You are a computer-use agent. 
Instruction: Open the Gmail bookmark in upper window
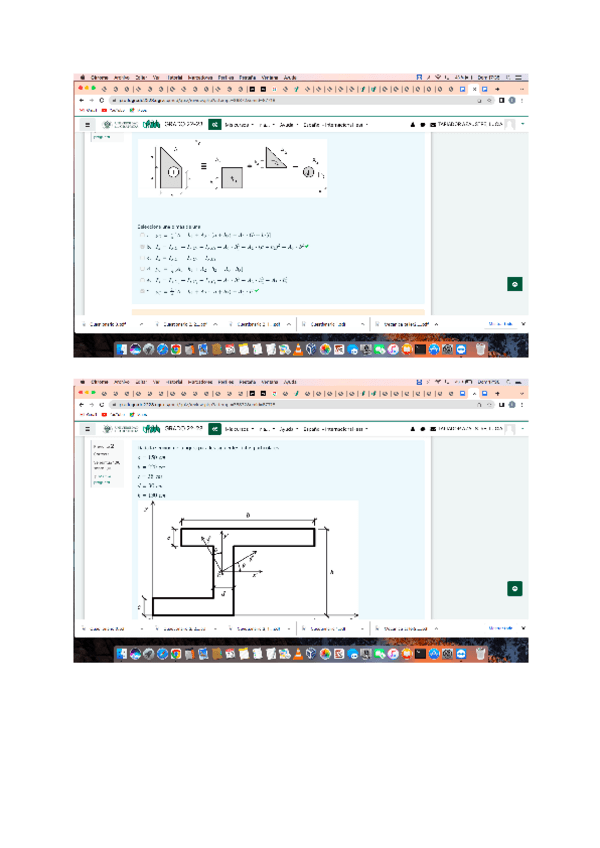(x=89, y=110)
